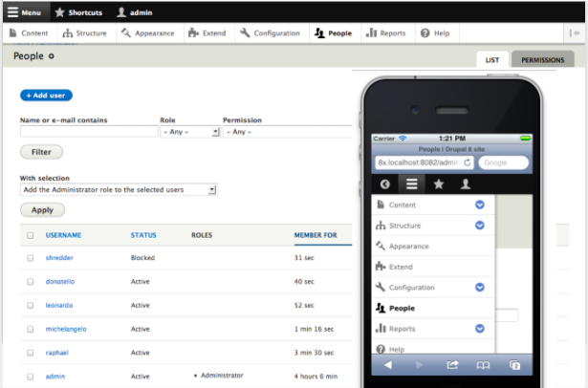
Task: Click the Add user button
Action: coord(46,96)
